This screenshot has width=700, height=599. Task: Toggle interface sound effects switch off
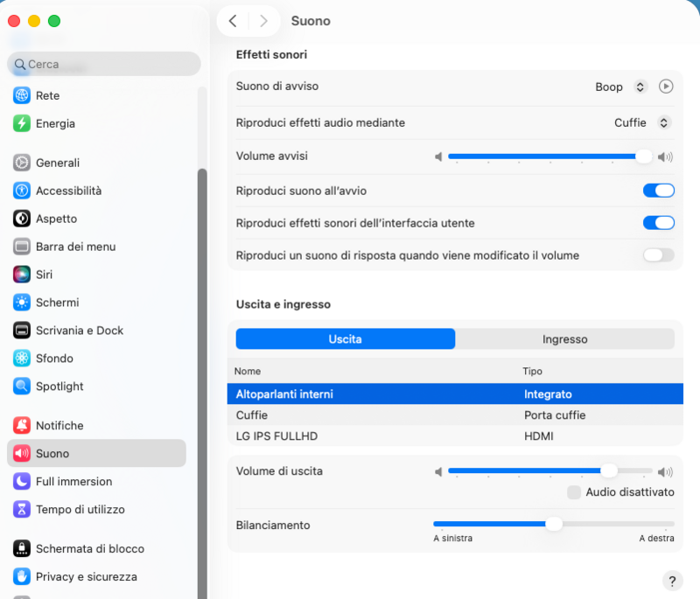(659, 223)
